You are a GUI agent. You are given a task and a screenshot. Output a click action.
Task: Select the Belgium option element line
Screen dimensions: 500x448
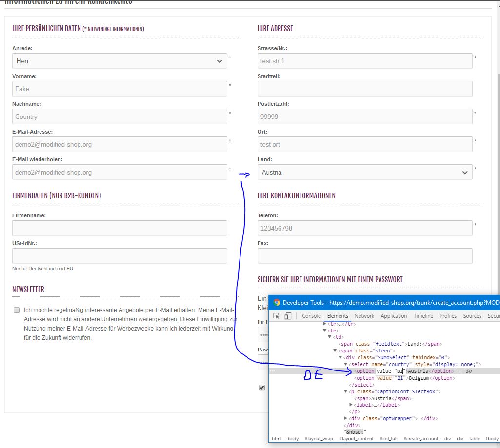(x=405, y=378)
